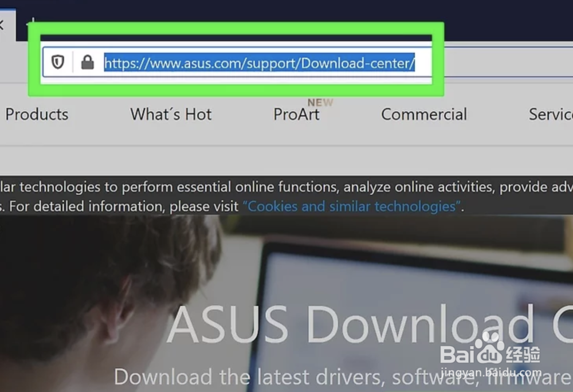Viewport: 573px width, 392px height.
Task: Click the ASUS Download Center heading
Action: click(370, 325)
